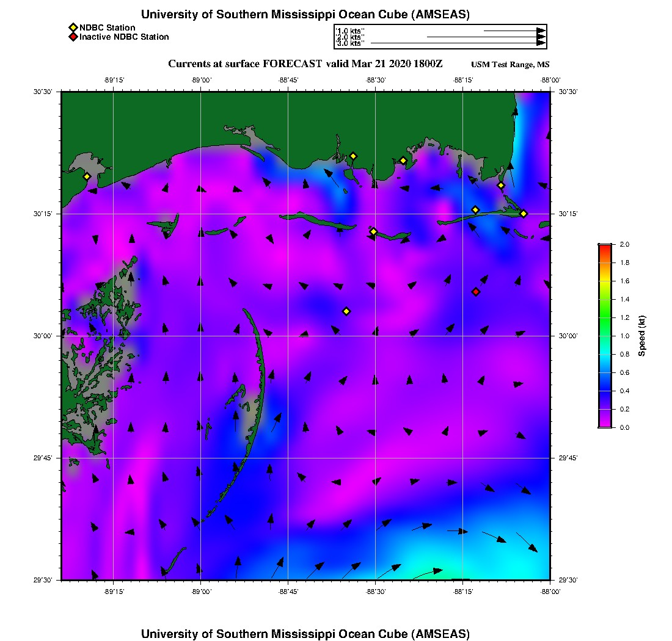Image resolution: width=672 pixels, height=641 pixels.
Task: Select the westernmost yellow NDBC station marker
Action: point(87,176)
